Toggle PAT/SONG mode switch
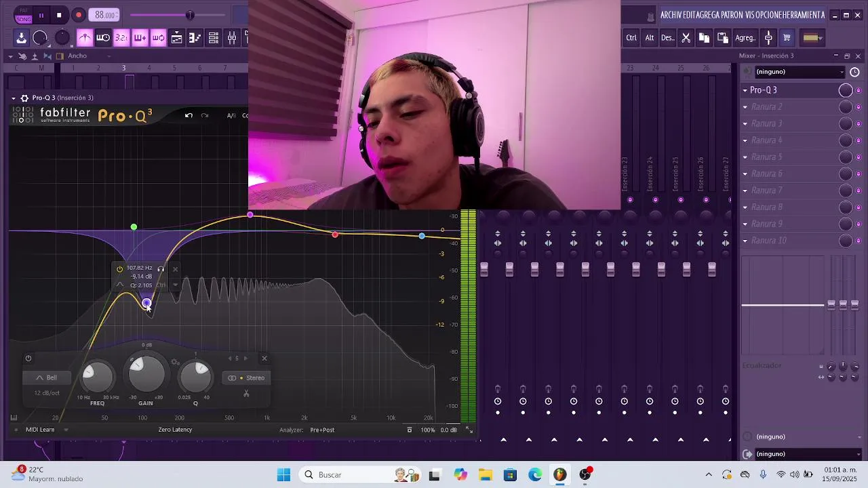Screen dimensions: 868x488 point(24,15)
